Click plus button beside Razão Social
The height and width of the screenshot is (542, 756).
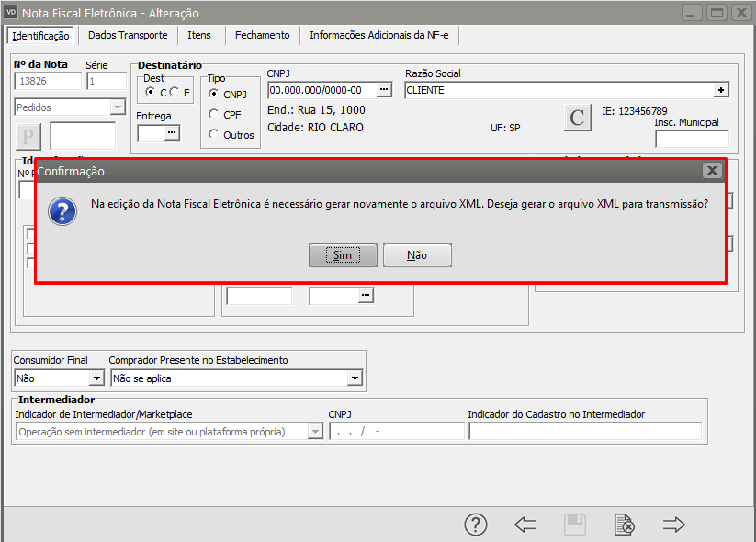721,90
